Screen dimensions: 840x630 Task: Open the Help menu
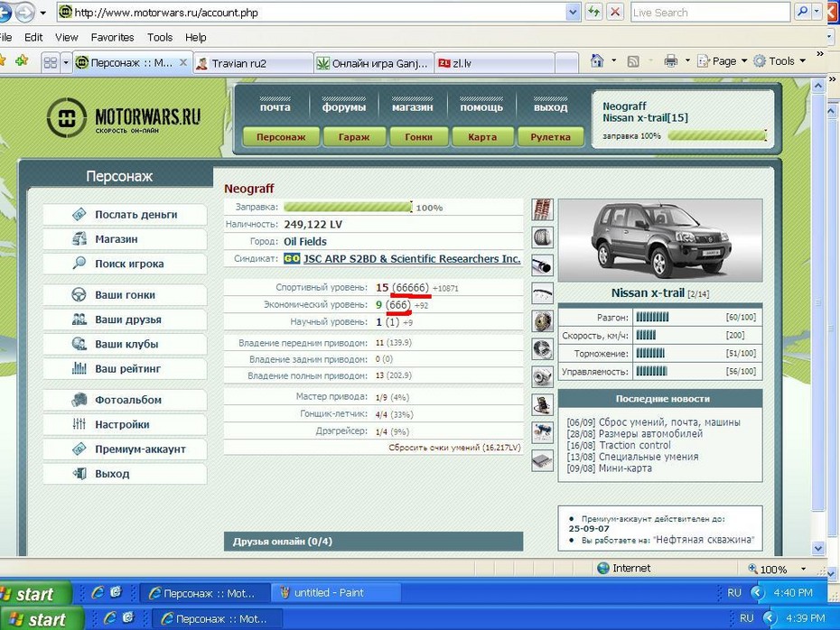195,37
